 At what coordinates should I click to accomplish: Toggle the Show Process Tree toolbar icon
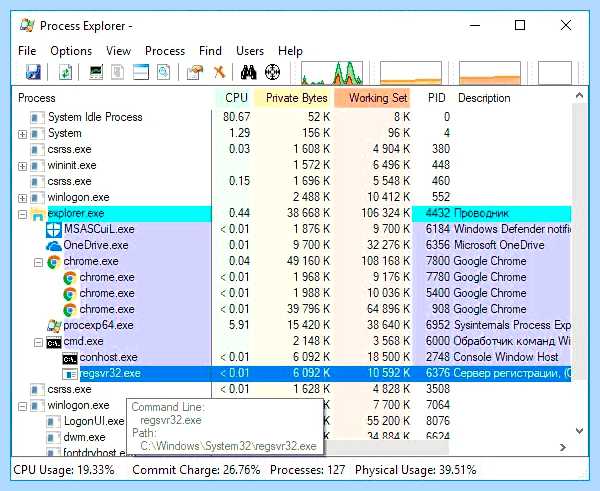[x=118, y=72]
